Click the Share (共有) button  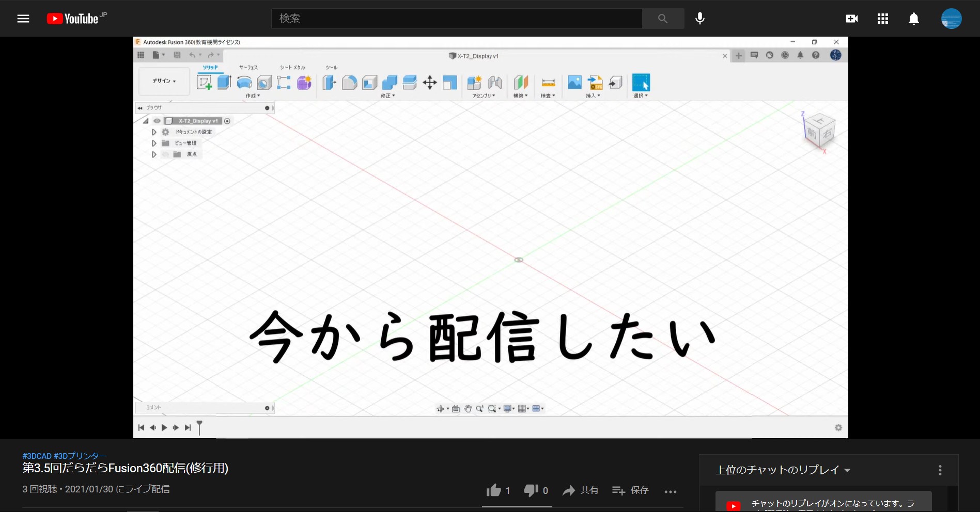click(581, 490)
